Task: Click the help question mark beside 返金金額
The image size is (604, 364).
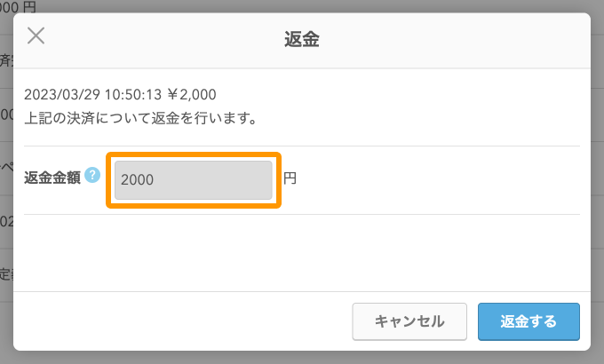Action: pos(92,177)
